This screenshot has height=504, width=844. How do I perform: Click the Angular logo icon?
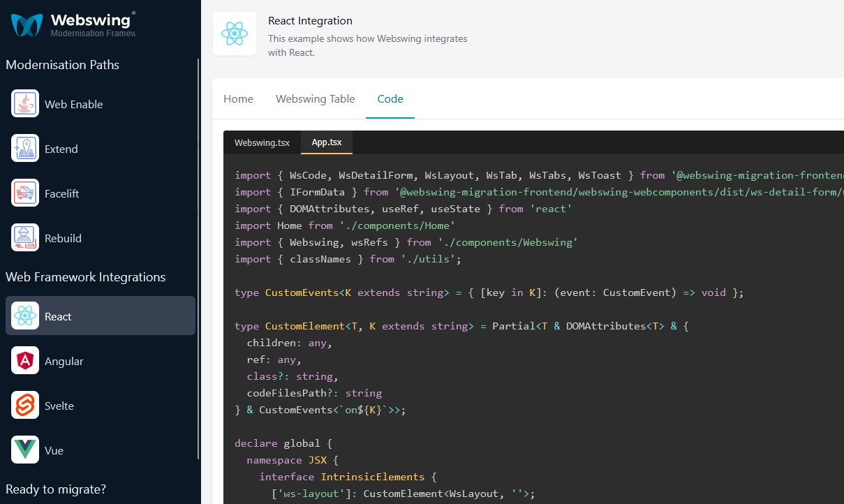25,361
